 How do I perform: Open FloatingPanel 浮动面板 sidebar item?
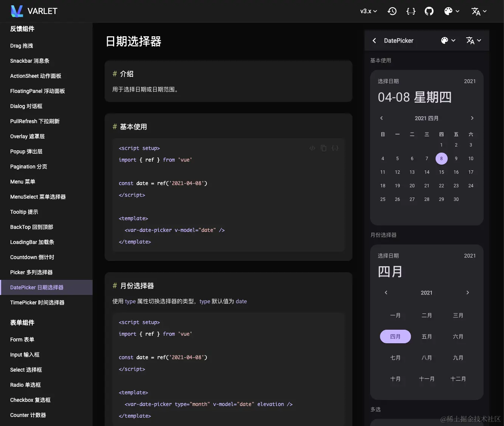point(46,91)
